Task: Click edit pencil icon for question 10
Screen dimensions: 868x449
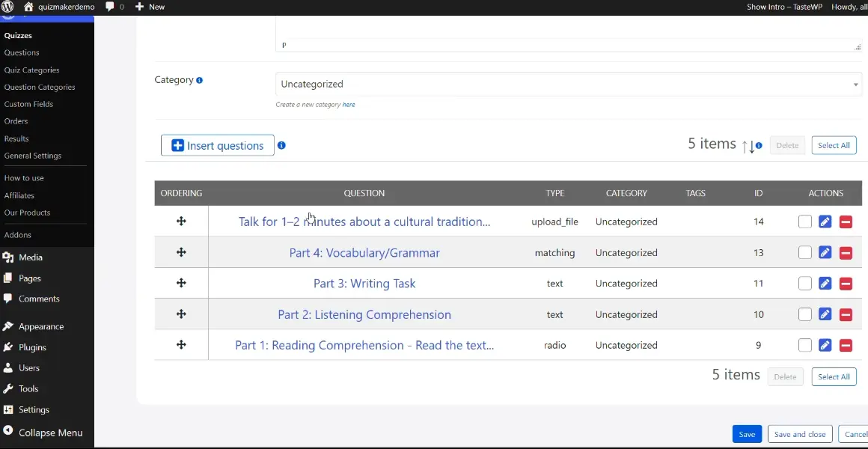Action: 825,315
